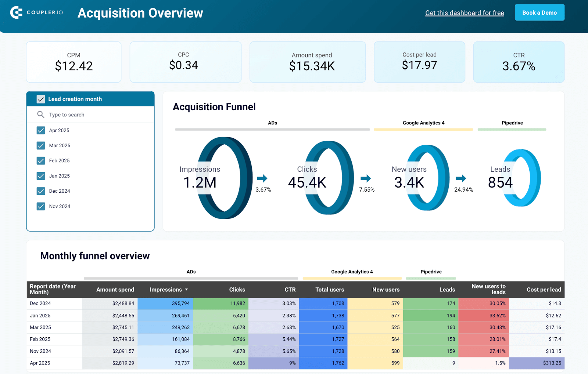The image size is (588, 374).
Task: Open Get this dashboard for free link
Action: 465,13
